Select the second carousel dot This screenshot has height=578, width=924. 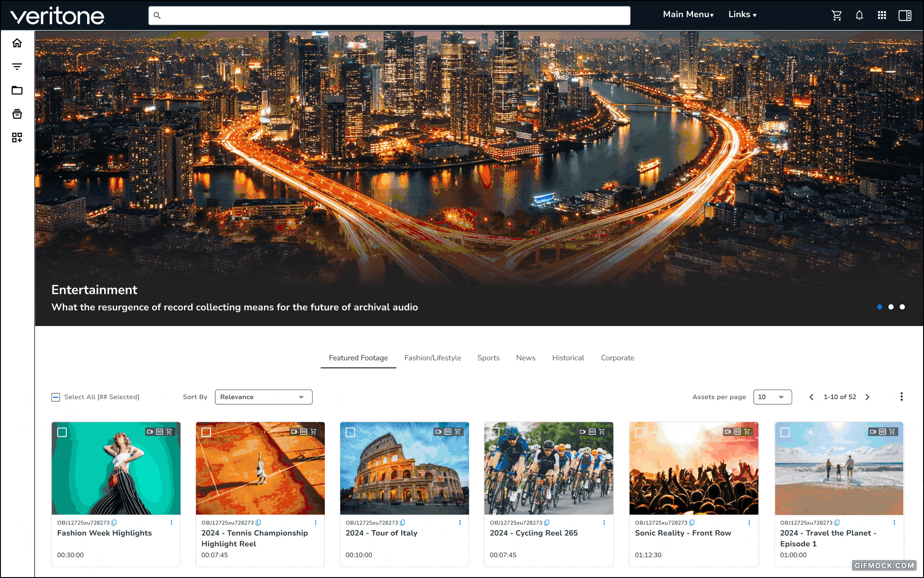click(x=891, y=307)
